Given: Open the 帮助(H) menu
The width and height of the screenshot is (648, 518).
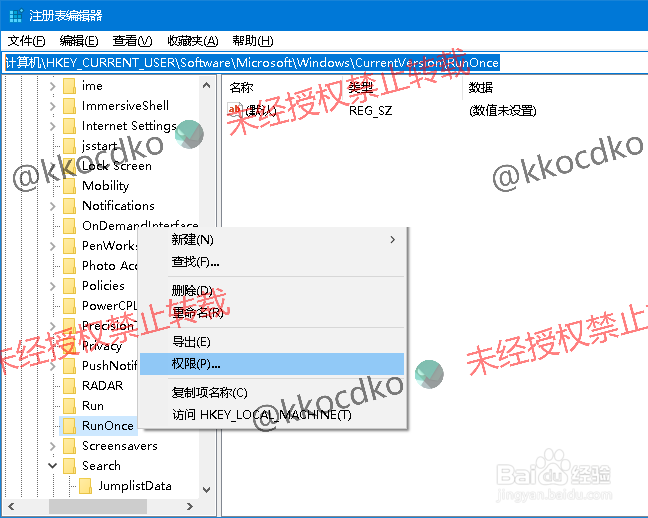Looking at the screenshot, I should [253, 41].
